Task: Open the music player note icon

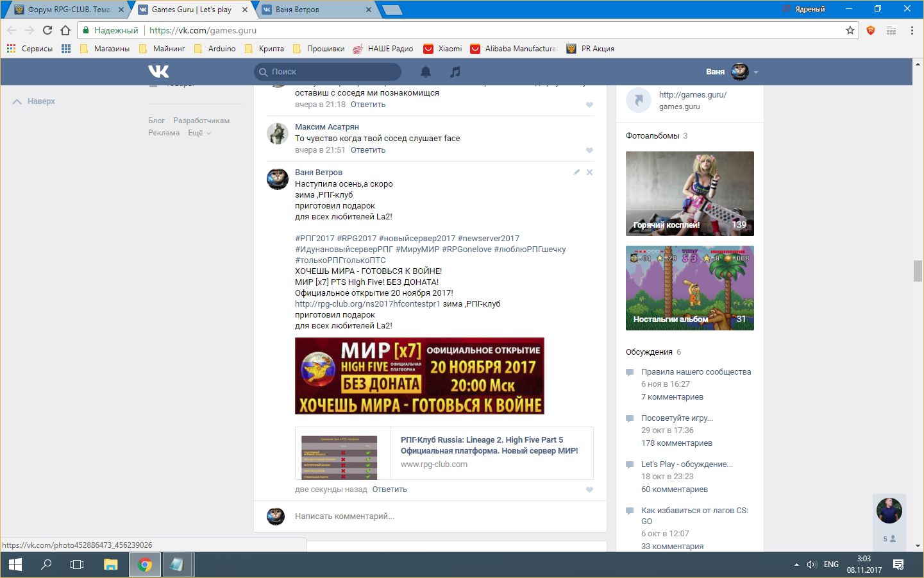Action: click(x=455, y=72)
